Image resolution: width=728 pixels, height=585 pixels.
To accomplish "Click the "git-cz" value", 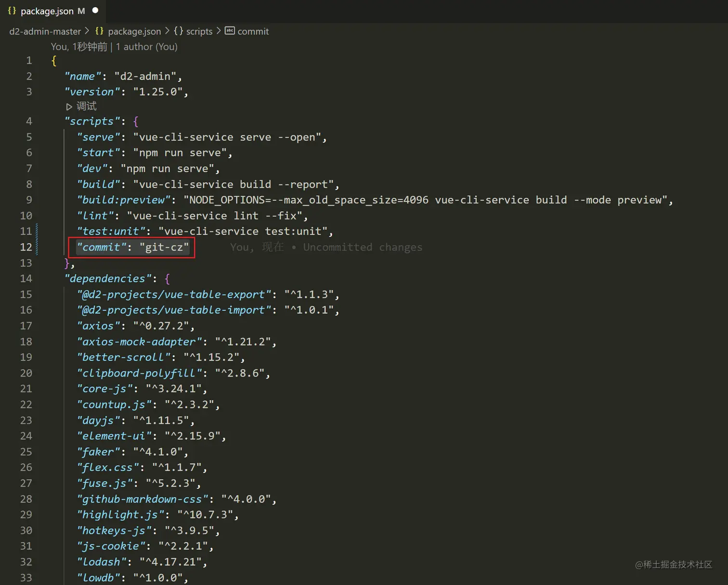I will click(164, 247).
